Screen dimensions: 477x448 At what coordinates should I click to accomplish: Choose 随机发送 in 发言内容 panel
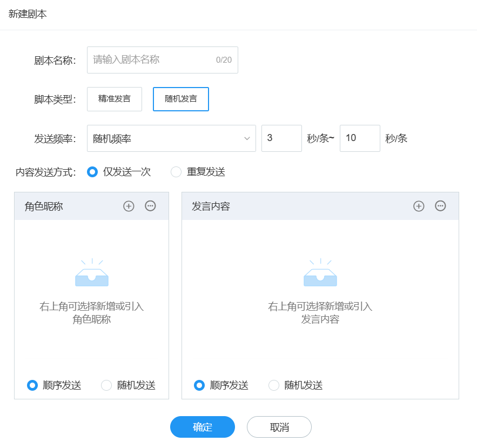(274, 385)
